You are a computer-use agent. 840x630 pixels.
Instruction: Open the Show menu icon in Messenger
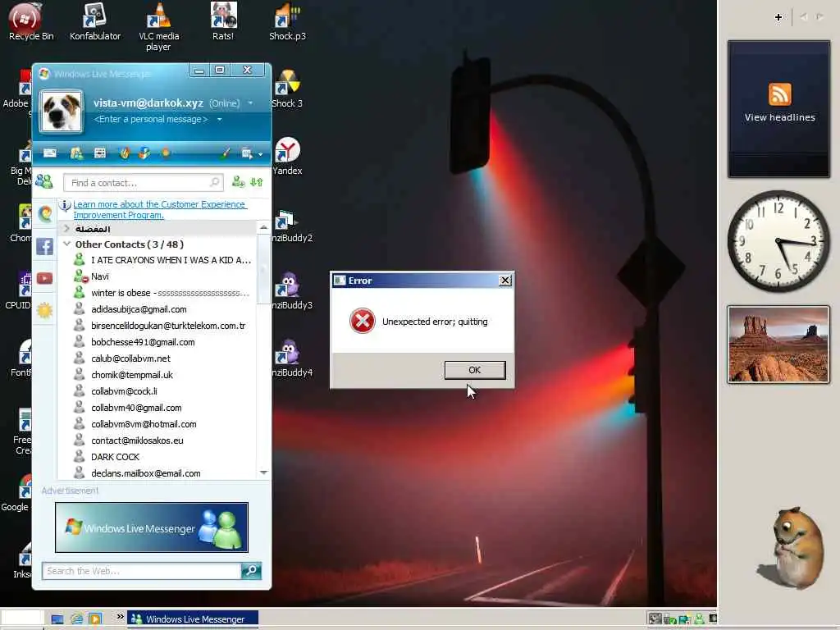tap(246, 153)
